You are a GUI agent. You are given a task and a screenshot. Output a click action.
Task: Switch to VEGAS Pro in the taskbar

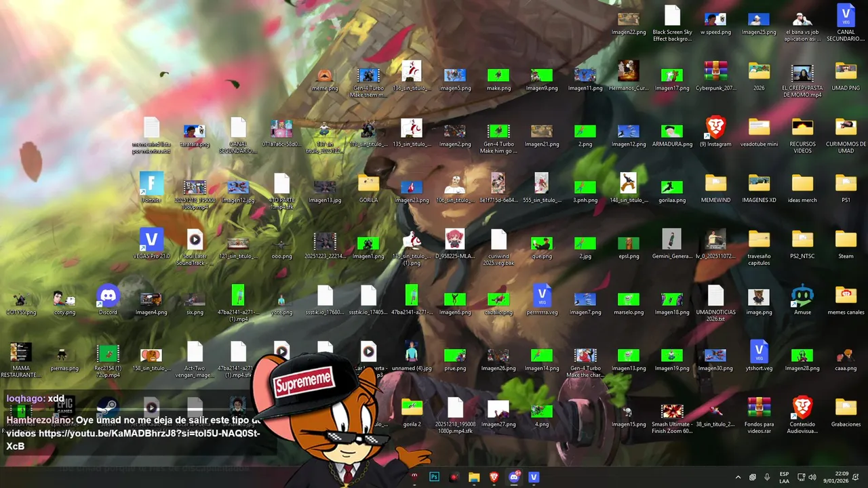pyautogui.click(x=534, y=477)
